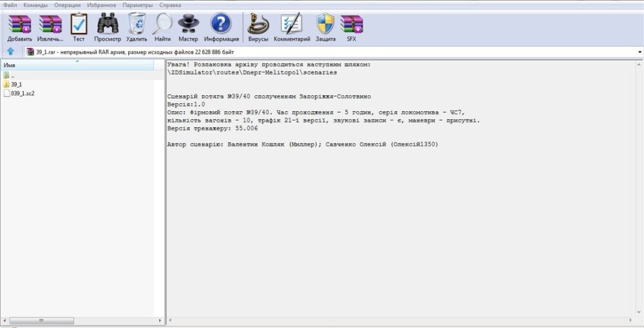Open the Параметры menu

(x=138, y=5)
